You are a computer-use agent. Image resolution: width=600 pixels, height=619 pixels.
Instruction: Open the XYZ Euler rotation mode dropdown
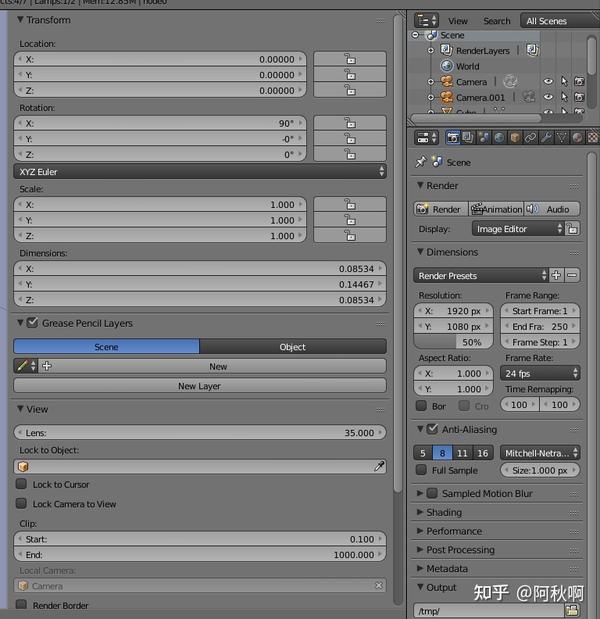click(x=200, y=172)
